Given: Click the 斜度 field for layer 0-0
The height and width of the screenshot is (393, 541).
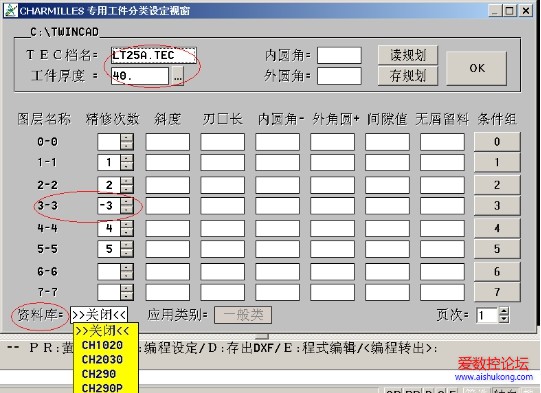Looking at the screenshot, I should 168,141.
